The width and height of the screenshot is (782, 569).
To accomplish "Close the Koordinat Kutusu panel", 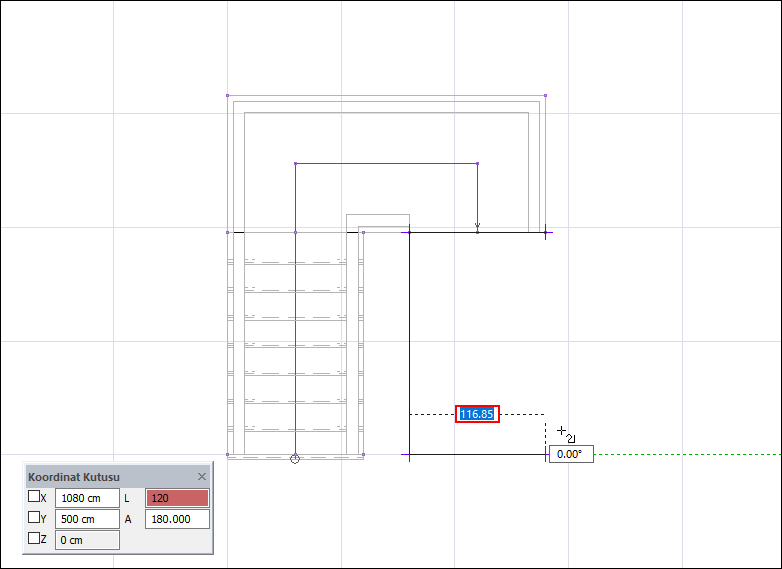I will point(201,477).
